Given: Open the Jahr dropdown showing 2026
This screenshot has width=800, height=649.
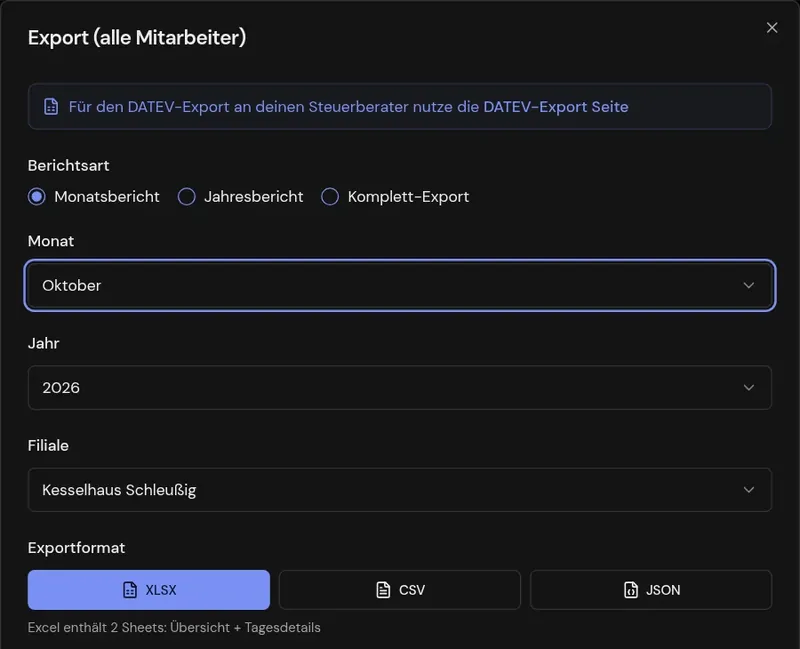Looking at the screenshot, I should click(x=399, y=387).
